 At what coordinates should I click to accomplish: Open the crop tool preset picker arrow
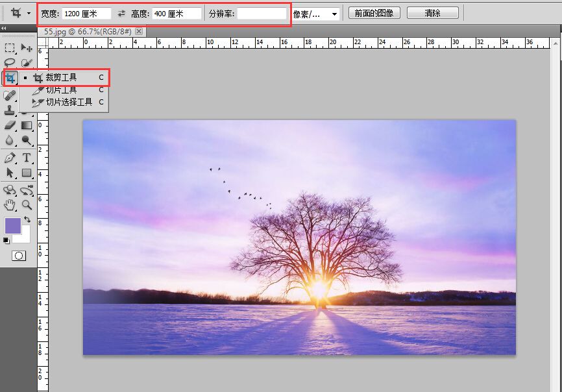pyautogui.click(x=29, y=14)
